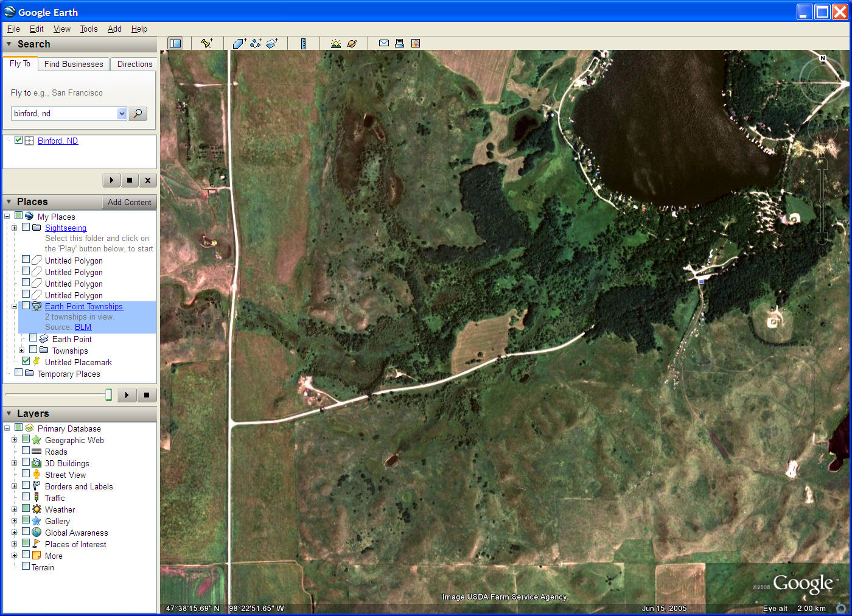
Task: Click the search magnifying glass button
Action: click(138, 114)
